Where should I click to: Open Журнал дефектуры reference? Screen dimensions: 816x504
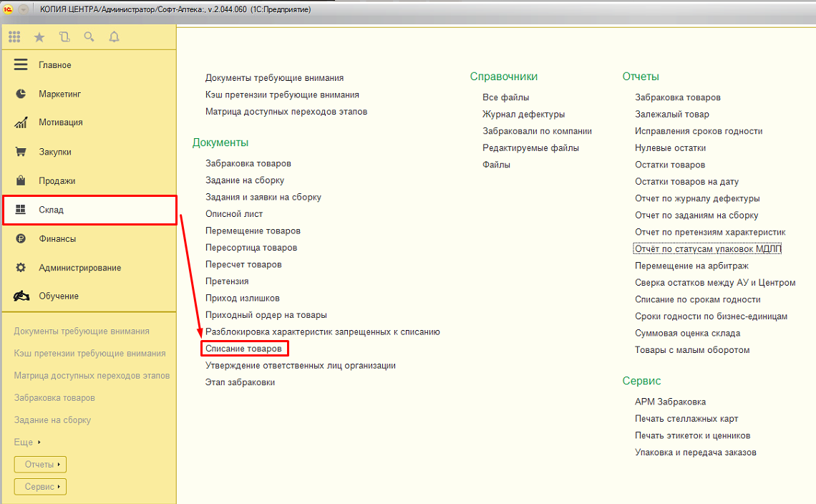pyautogui.click(x=523, y=114)
